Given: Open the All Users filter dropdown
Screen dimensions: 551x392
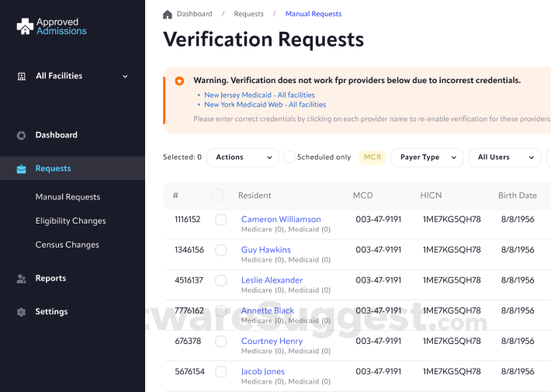Looking at the screenshot, I should (x=504, y=158).
